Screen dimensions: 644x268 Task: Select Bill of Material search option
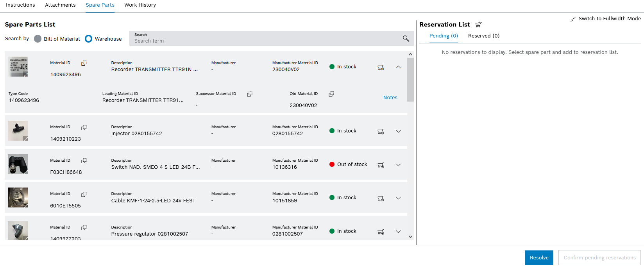(x=38, y=39)
